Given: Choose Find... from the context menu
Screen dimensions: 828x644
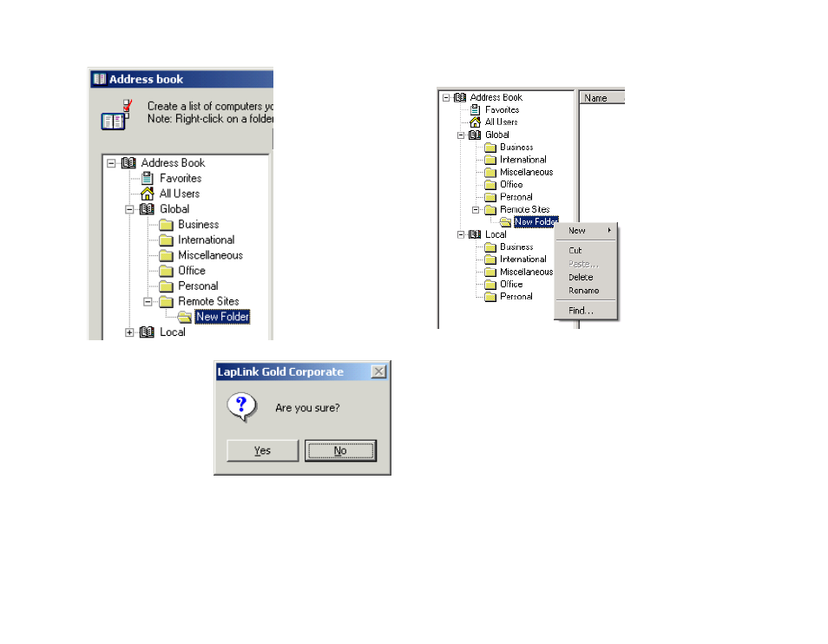Looking at the screenshot, I should coord(586,311).
